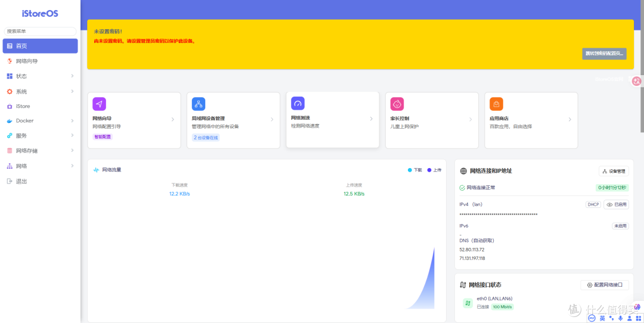Click the IME user profile icon
Viewport: 644px width, 323px height.
(x=629, y=318)
